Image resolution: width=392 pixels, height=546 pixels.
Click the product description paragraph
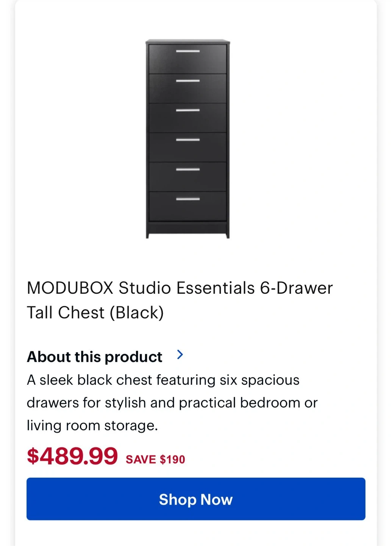172,403
